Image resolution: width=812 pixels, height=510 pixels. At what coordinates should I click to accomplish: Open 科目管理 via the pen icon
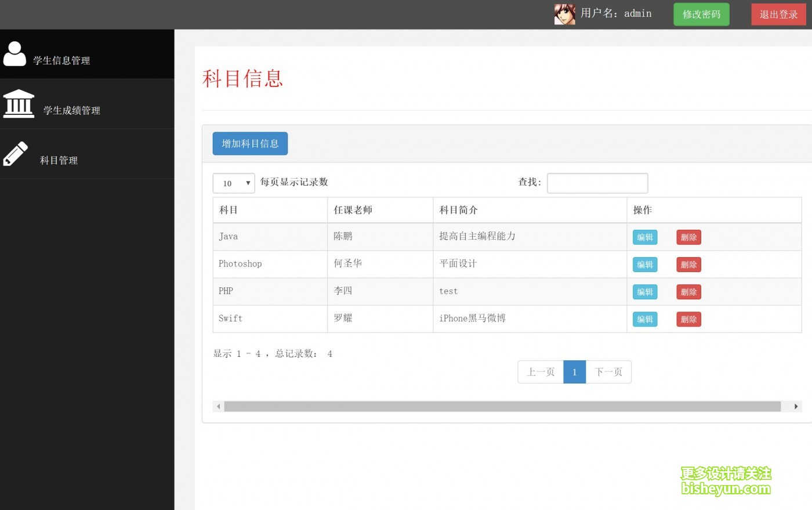[x=15, y=154]
